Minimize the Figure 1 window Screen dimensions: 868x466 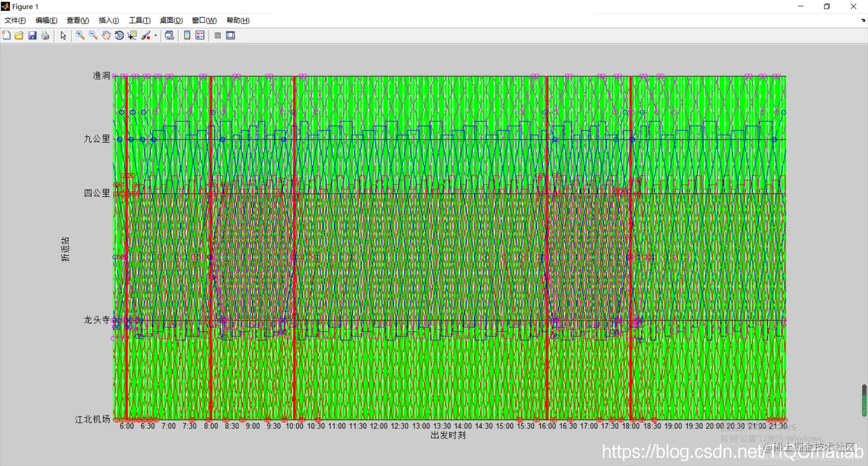(x=800, y=6)
